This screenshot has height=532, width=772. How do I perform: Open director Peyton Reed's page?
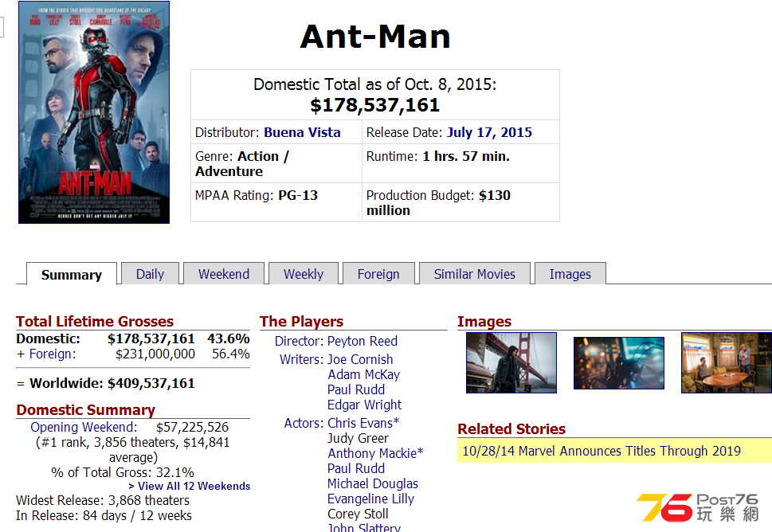(362, 341)
